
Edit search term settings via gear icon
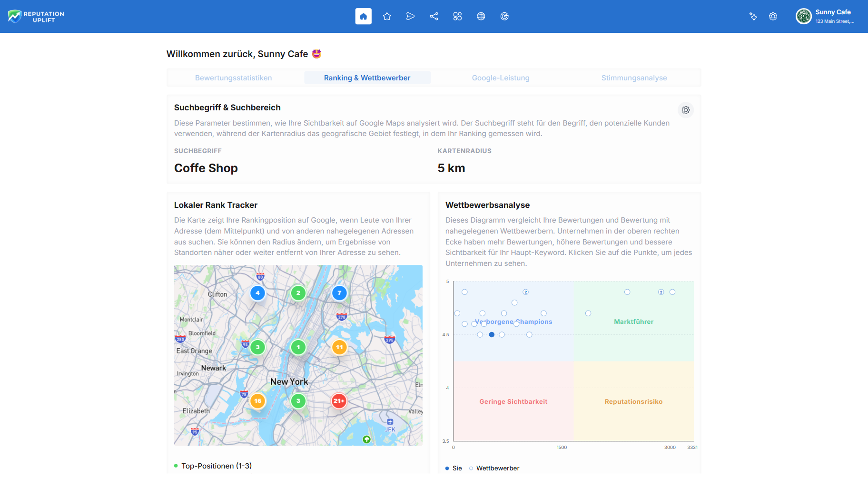coord(686,110)
